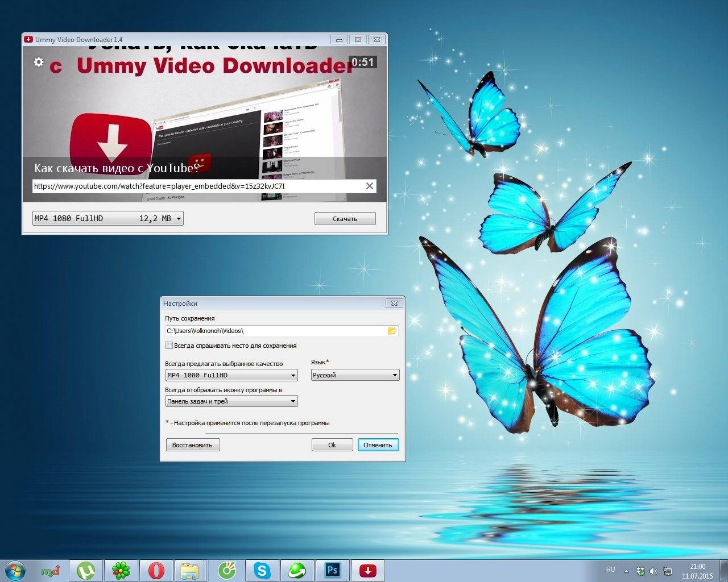The height and width of the screenshot is (582, 728).
Task: Minimize the Ummy Video Downloader window
Action: pyautogui.click(x=340, y=40)
